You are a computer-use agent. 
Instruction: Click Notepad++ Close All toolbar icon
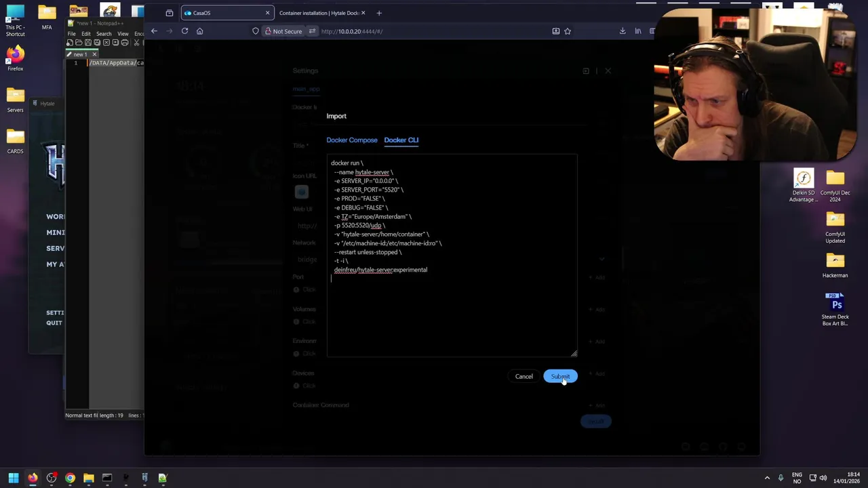115,43
